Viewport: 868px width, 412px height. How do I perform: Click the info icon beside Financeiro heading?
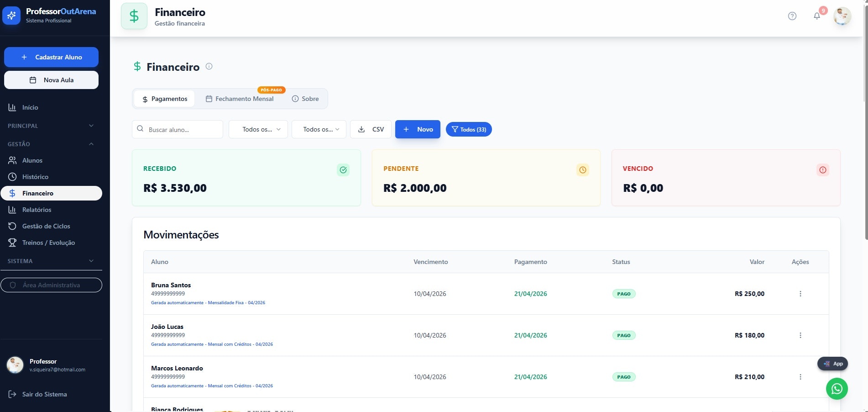tap(209, 66)
